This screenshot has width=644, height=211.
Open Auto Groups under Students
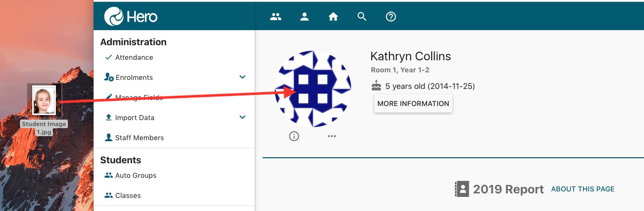click(x=135, y=175)
